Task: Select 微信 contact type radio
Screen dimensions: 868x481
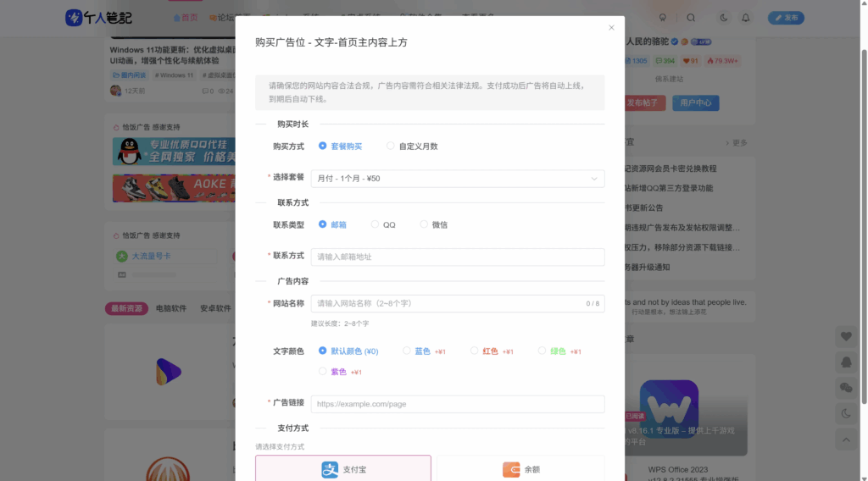Action: click(x=433, y=225)
